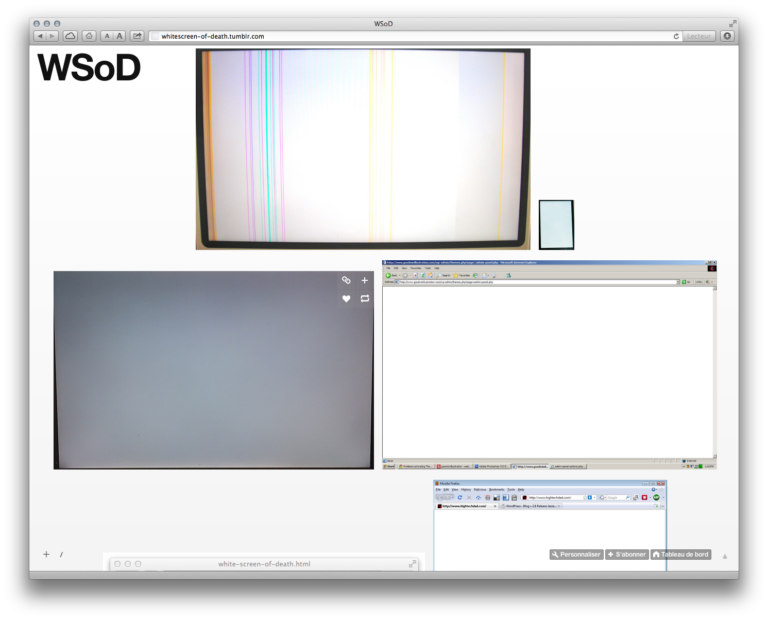Open iCloud Tabs cloud icon
Viewport: 768px width, 620px height.
tap(71, 36)
